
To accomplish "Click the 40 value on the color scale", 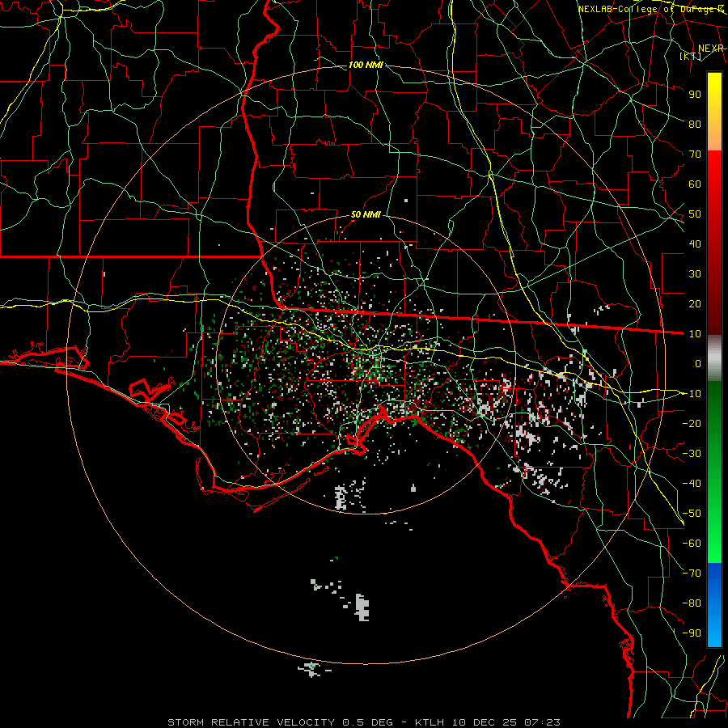I will pyautogui.click(x=695, y=243).
